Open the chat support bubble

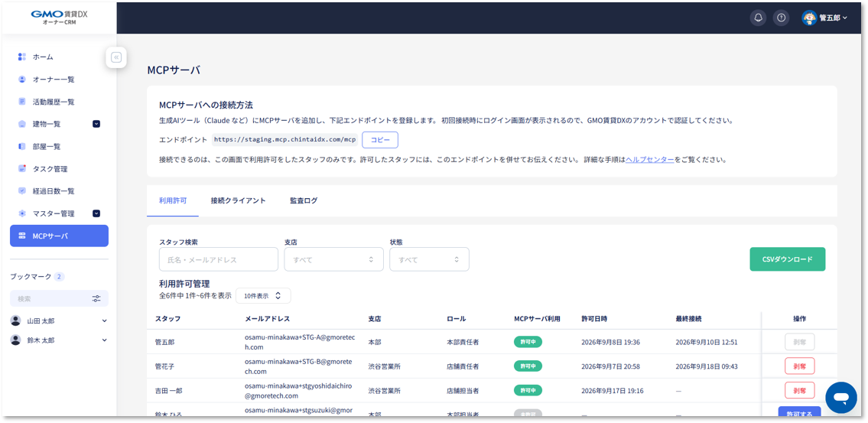[841, 398]
